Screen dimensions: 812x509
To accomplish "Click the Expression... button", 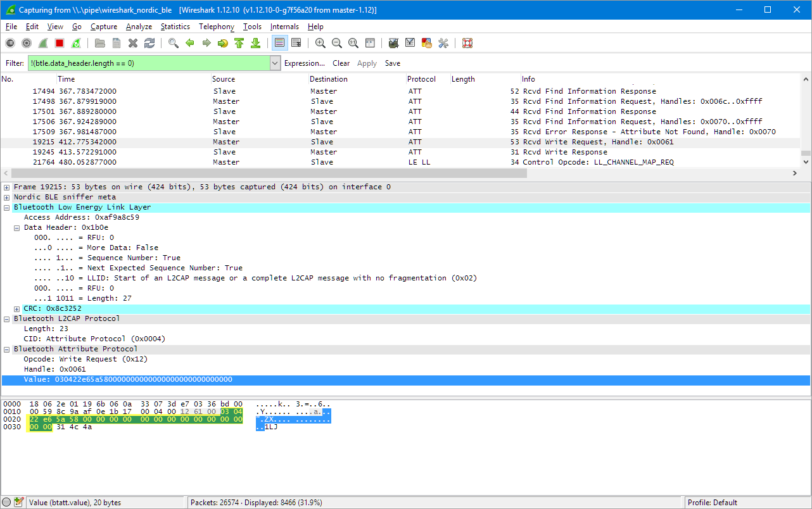I will click(x=304, y=63).
